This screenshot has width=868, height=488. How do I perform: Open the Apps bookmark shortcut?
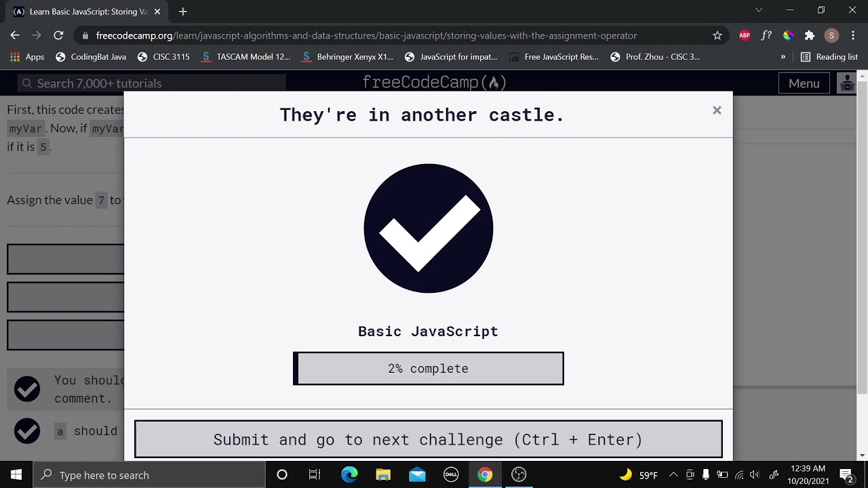point(27,57)
